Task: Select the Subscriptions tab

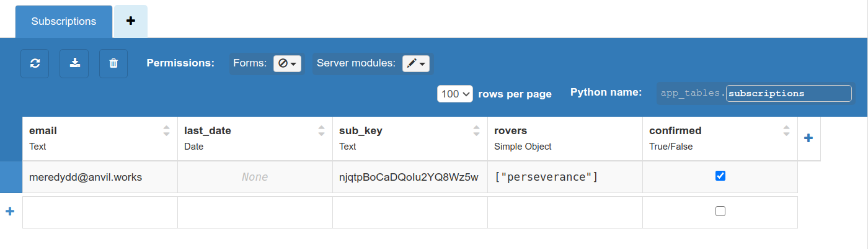Action: (x=64, y=21)
